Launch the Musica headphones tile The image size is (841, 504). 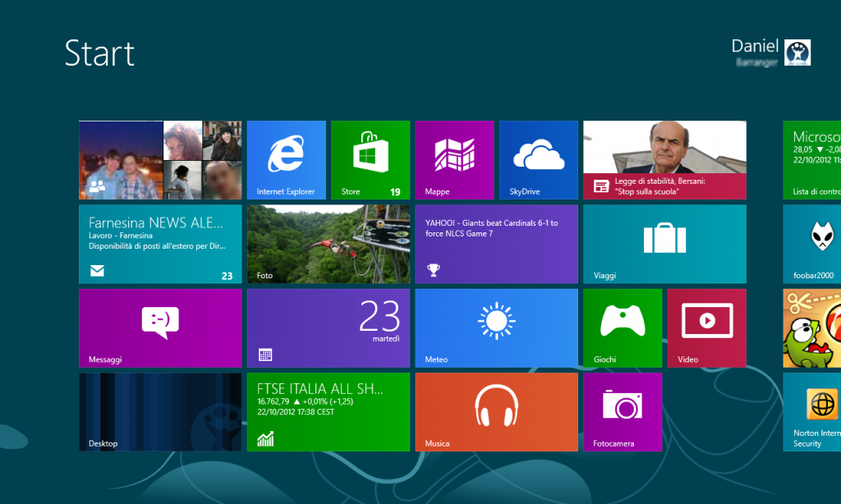pos(497,412)
